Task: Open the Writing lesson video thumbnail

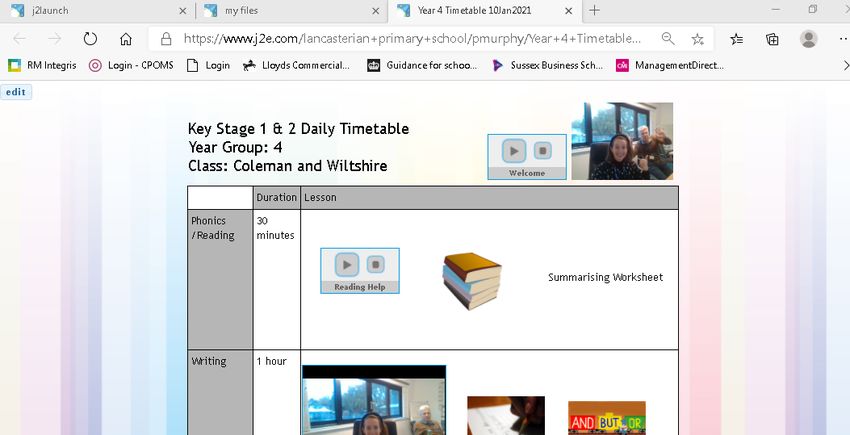Action: tap(374, 400)
